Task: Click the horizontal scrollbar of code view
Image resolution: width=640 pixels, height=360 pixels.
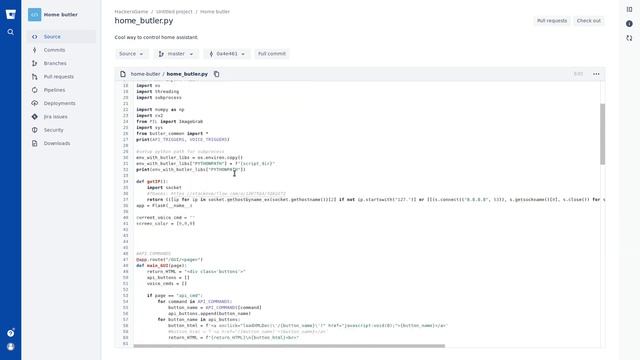Action: click(289, 346)
